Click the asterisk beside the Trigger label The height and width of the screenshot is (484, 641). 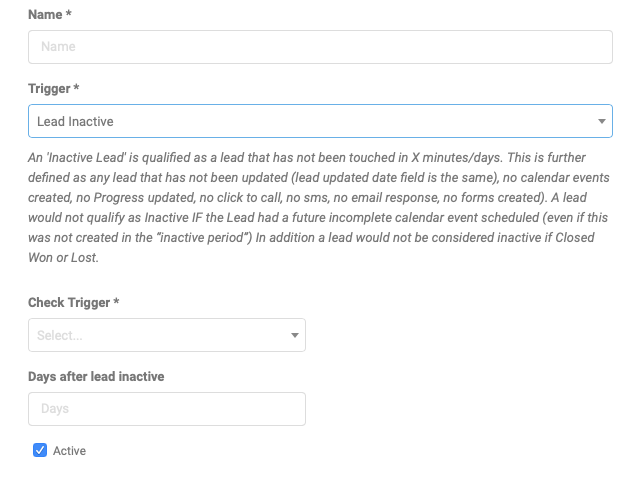tap(78, 89)
